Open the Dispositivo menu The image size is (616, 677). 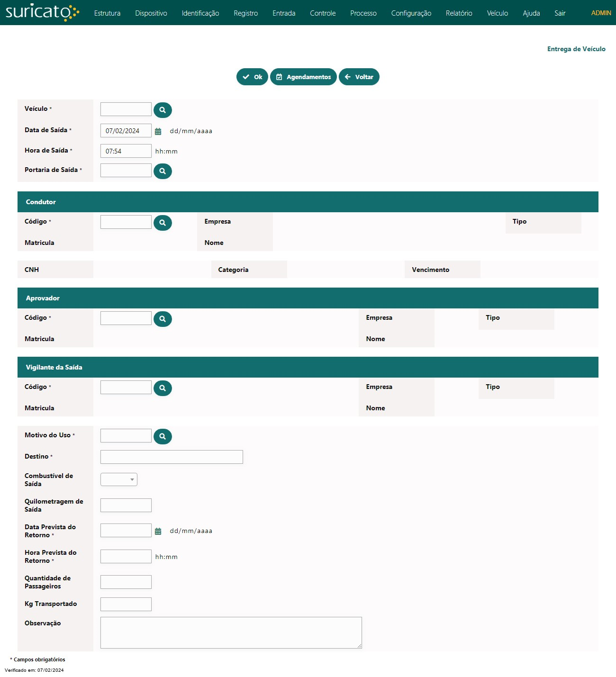151,13
